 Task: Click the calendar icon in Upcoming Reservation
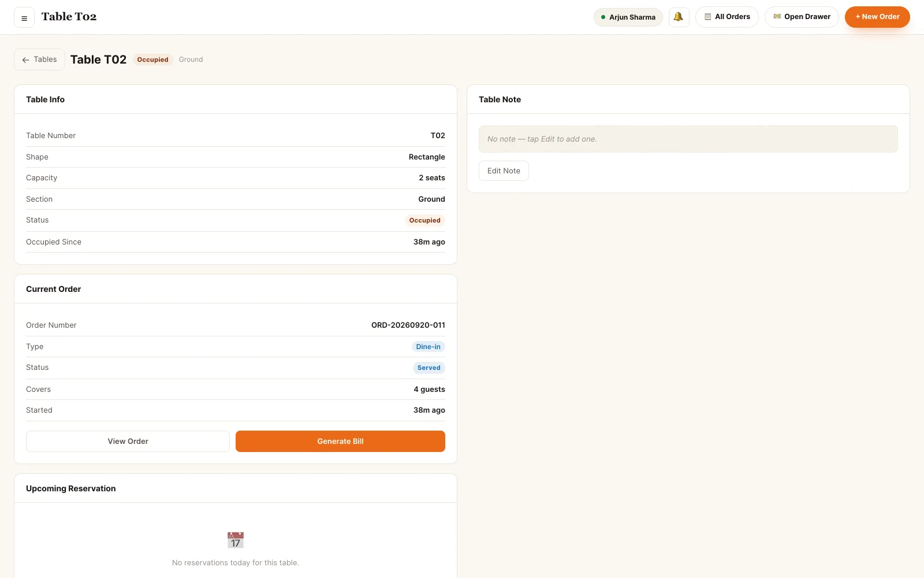(236, 540)
